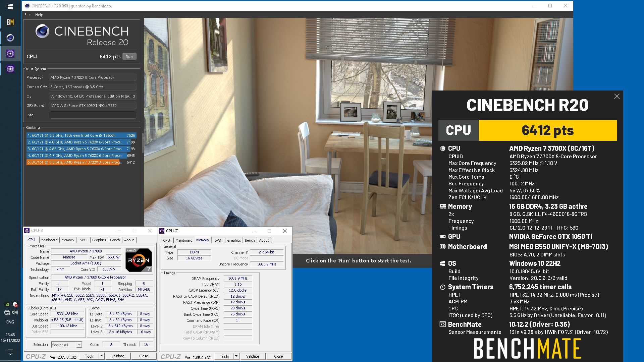Click the CAS# Latency value 12.0 clocks
Viewport: 644px width, 362px height.
(x=238, y=290)
